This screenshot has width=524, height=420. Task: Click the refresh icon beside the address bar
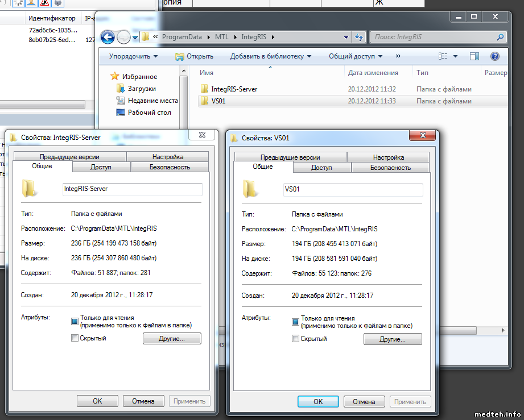(360, 38)
